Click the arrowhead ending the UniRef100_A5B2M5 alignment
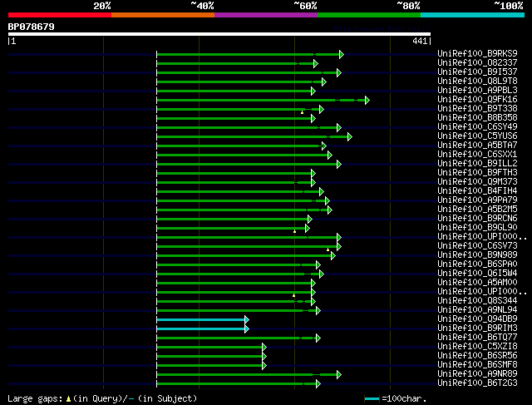Image resolution: width=532 pixels, height=405 pixels. point(330,210)
